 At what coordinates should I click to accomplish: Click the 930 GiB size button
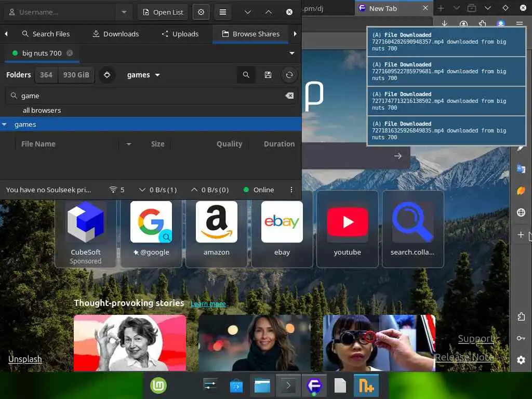[x=76, y=75]
